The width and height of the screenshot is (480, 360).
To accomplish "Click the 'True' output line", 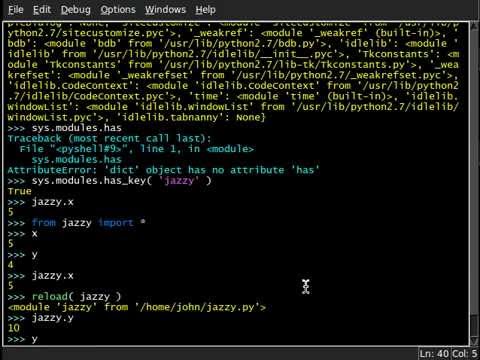I will [19, 191].
